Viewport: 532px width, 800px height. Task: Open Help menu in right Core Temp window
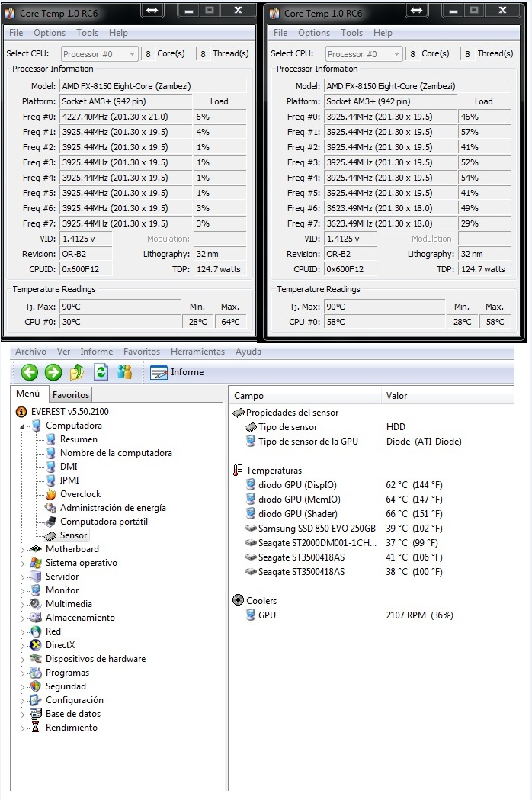(383, 33)
